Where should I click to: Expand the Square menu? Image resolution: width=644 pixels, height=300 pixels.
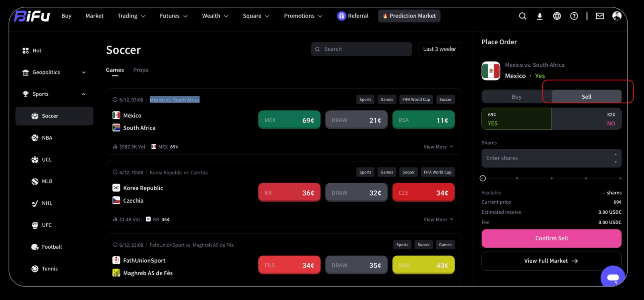256,16
